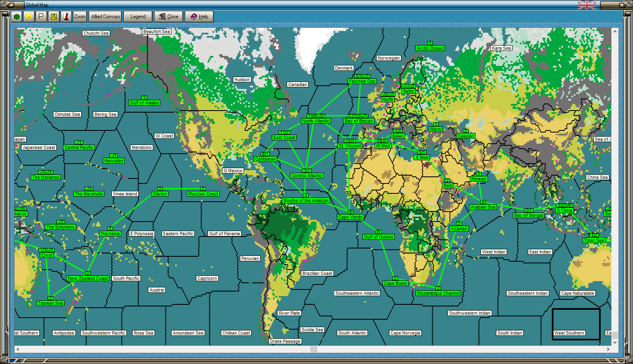The image size is (633, 364).
Task: Show Allied Convoys on the map
Action: click(106, 17)
